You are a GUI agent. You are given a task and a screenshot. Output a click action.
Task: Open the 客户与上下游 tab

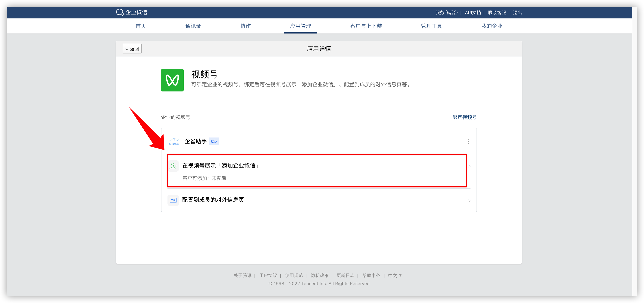[366, 26]
